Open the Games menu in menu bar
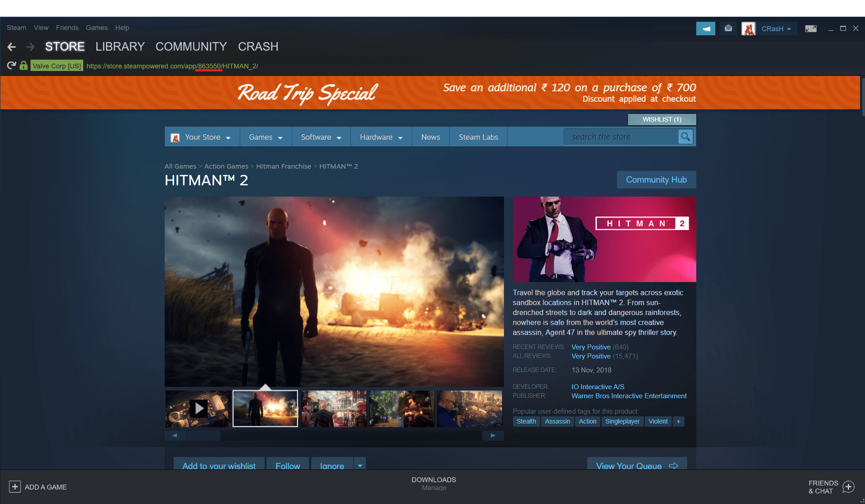The height and width of the screenshot is (504, 865). tap(97, 28)
